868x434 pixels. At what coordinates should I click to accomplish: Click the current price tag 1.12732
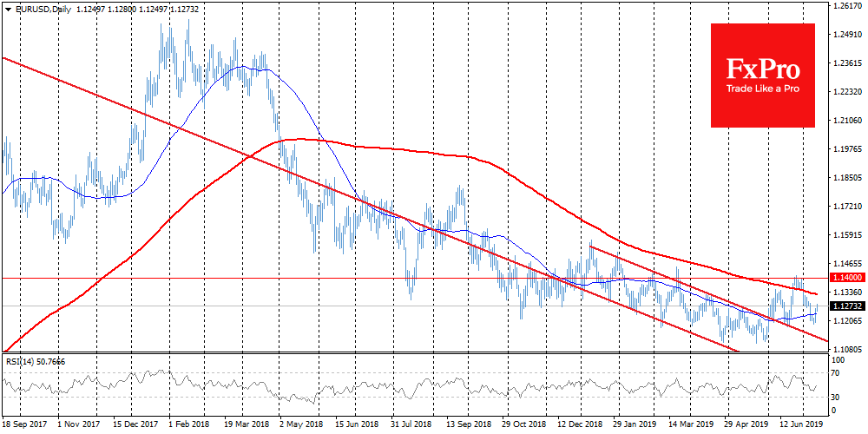(847, 306)
